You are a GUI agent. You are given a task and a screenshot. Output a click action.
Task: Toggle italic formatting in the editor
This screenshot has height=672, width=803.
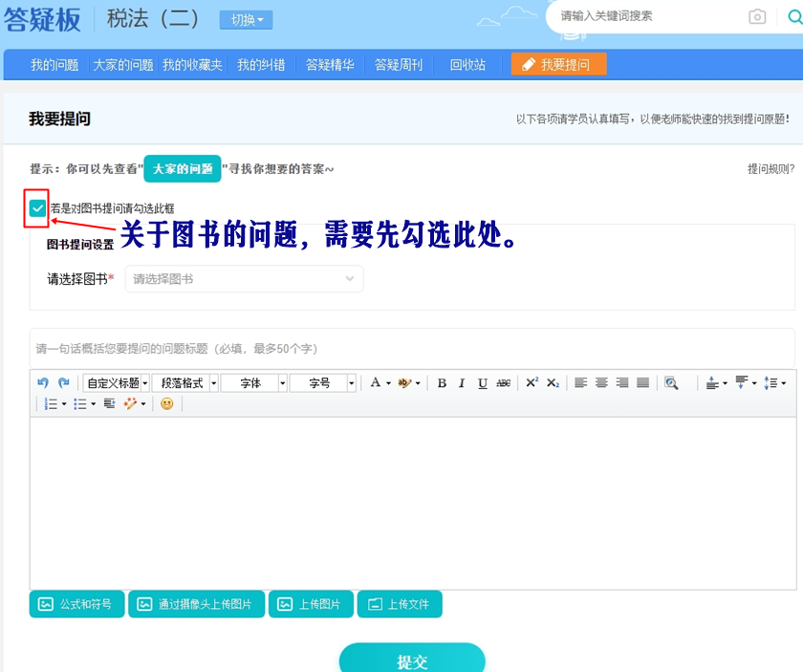pos(462,382)
